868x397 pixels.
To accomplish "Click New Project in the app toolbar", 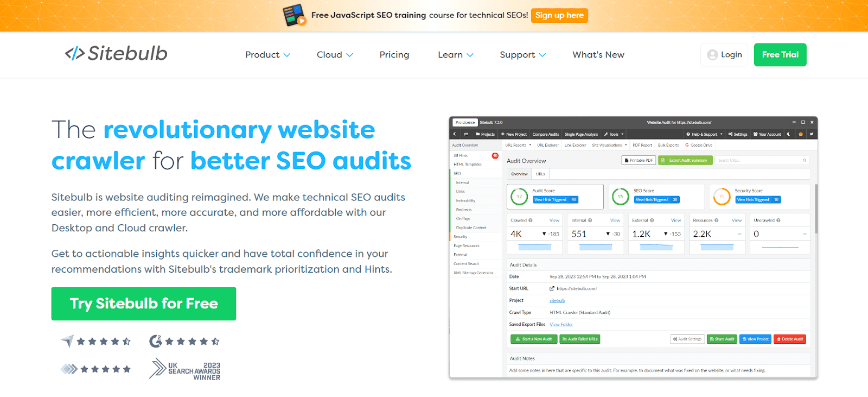I will coord(514,134).
